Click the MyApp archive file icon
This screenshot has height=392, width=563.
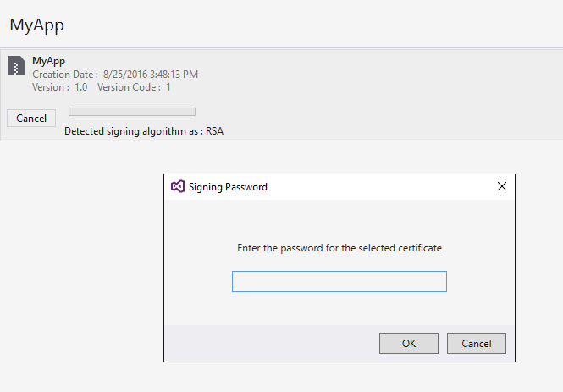16,66
